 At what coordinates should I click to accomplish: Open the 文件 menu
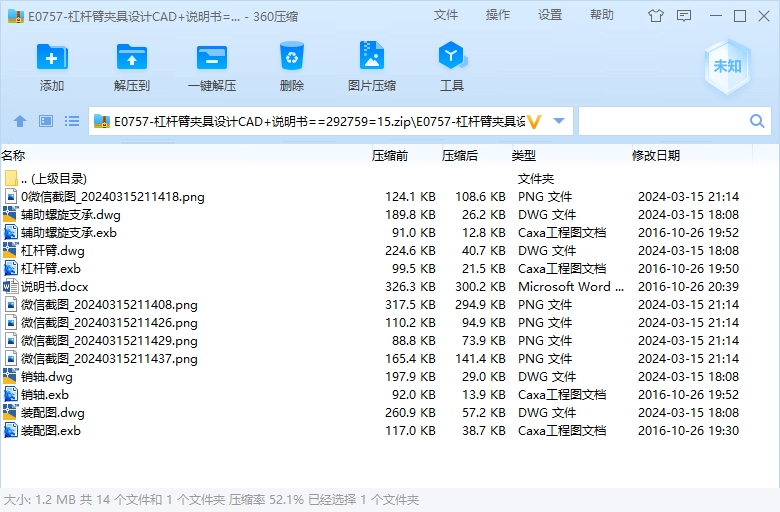tap(446, 15)
